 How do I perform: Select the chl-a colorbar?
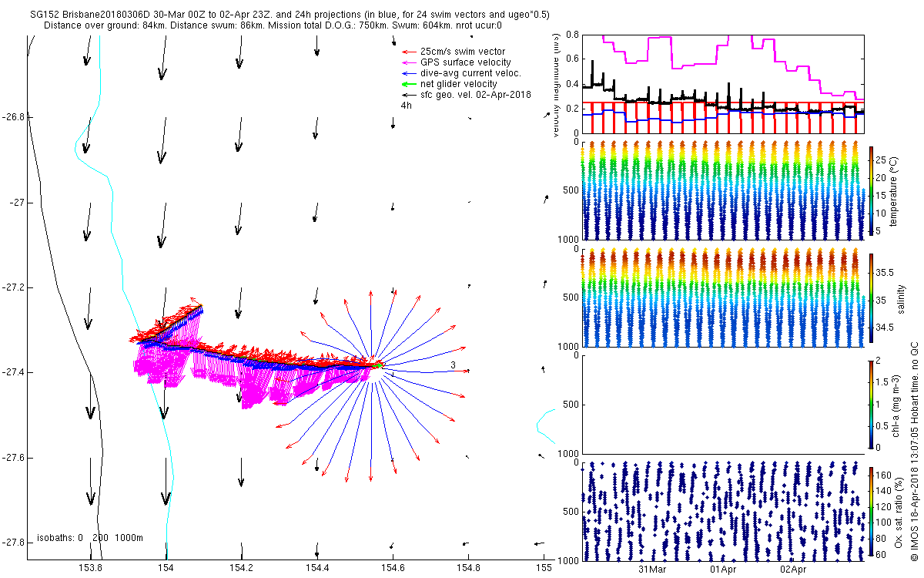[x=872, y=405]
